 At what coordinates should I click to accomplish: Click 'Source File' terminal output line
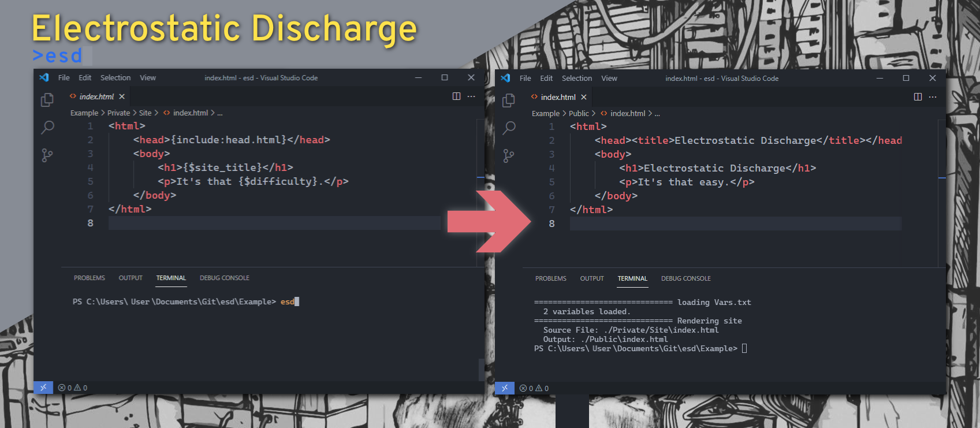(x=631, y=330)
